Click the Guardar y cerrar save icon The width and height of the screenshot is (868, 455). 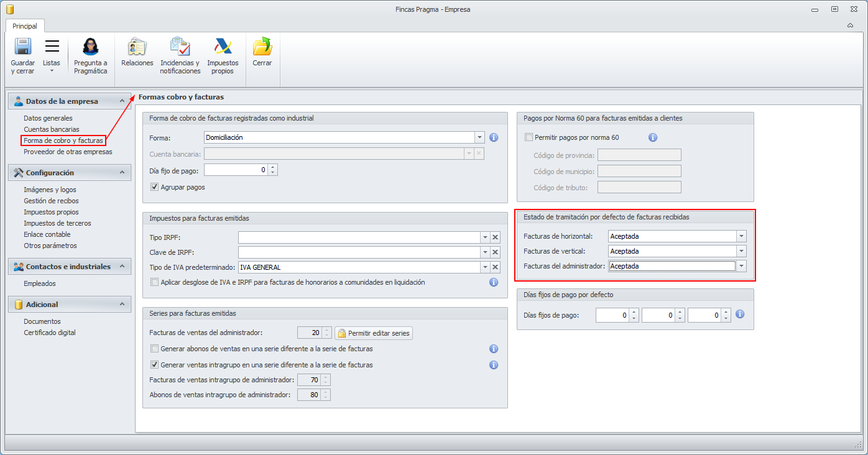point(23,47)
